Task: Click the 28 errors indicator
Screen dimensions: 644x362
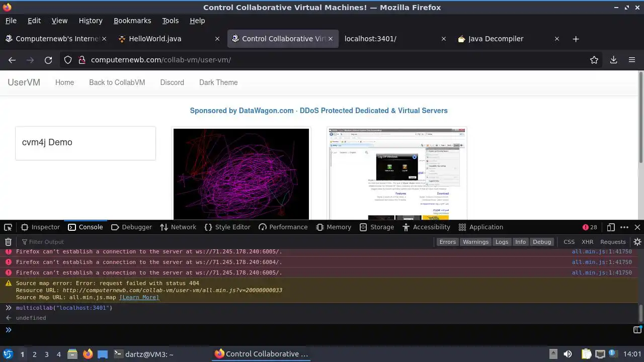Action: tap(590, 227)
